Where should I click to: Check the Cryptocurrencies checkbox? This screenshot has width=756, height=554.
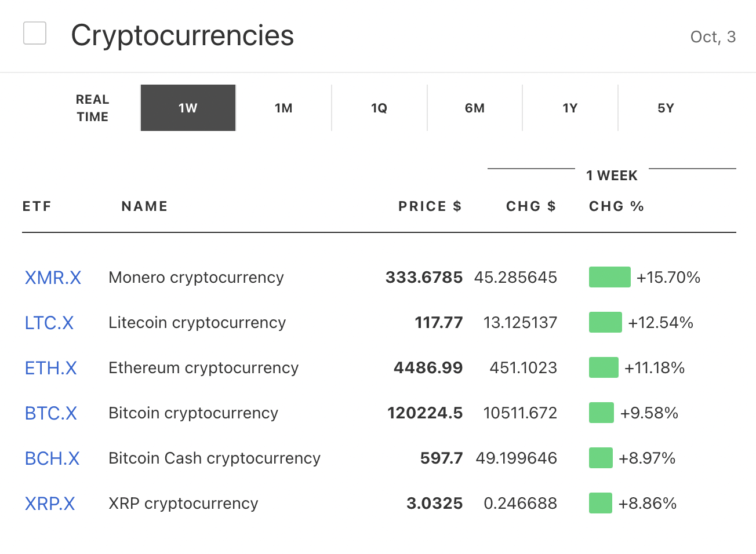coord(35,34)
